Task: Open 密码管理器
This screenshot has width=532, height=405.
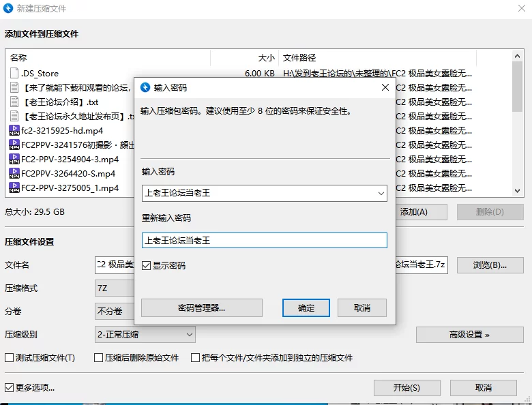Action: pos(201,307)
